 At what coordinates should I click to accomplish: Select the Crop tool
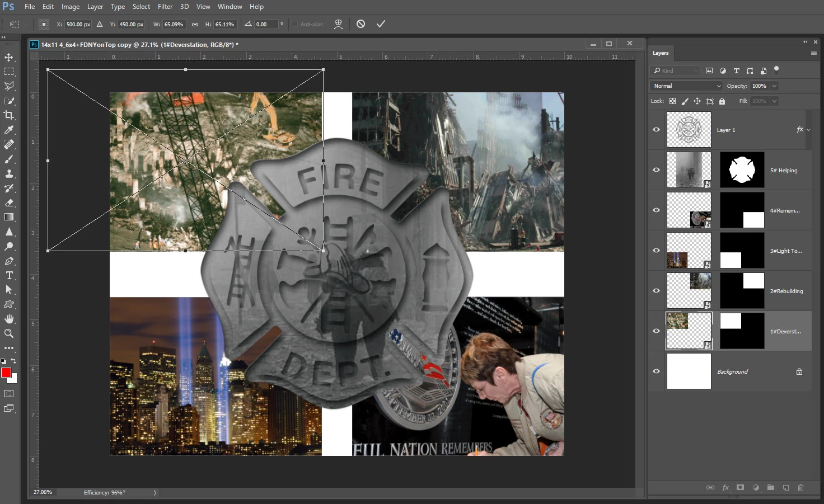9,115
